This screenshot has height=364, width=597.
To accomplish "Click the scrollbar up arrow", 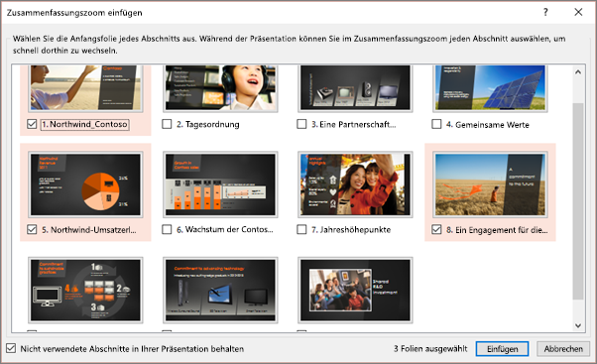I will point(578,72).
